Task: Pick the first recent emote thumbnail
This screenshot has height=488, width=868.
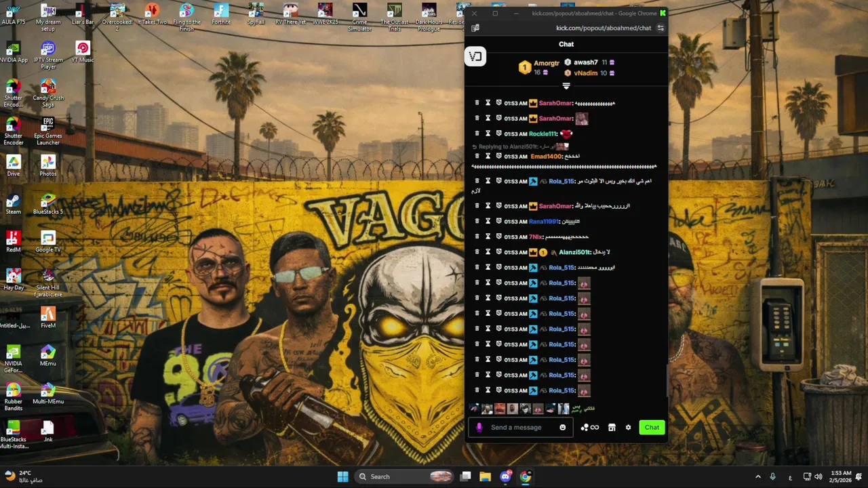Action: (474, 409)
